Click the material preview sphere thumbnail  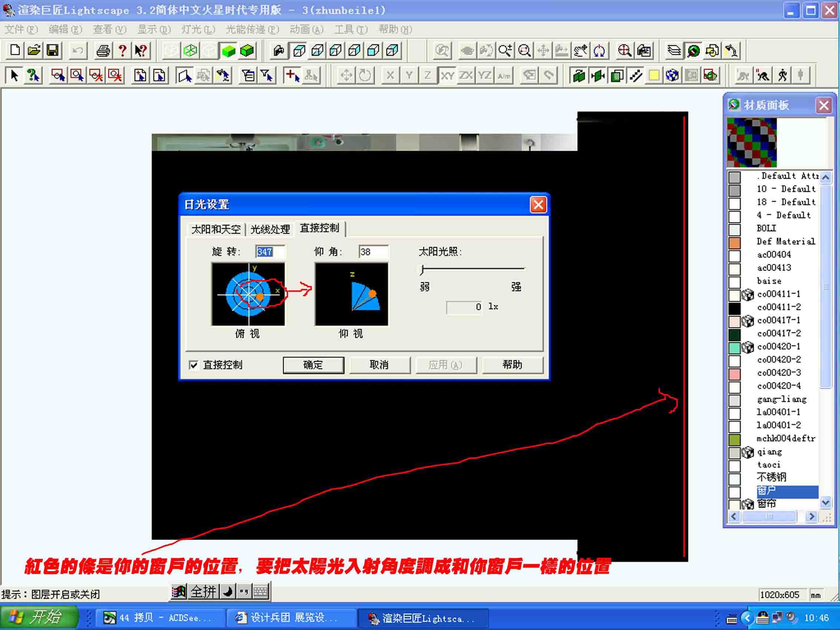752,142
